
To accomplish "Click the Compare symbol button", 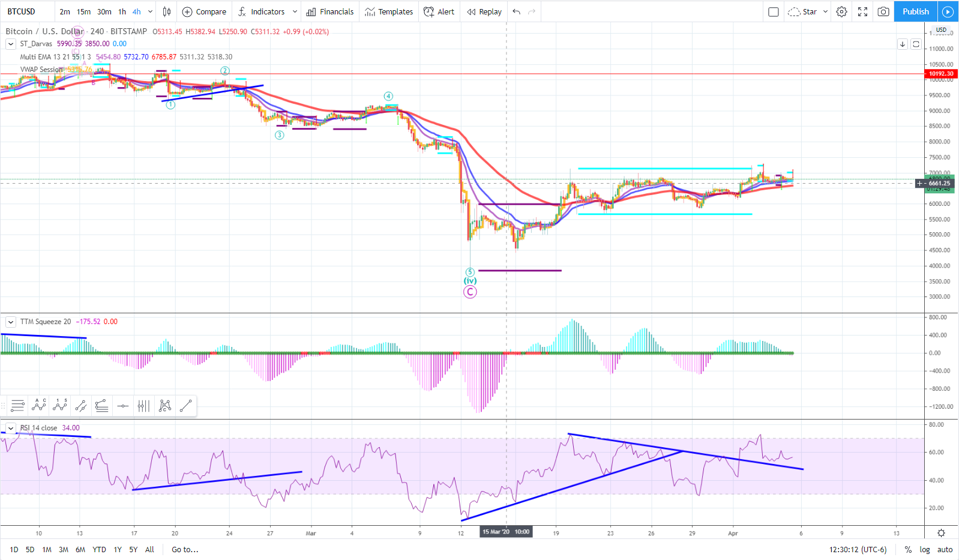I will click(204, 11).
